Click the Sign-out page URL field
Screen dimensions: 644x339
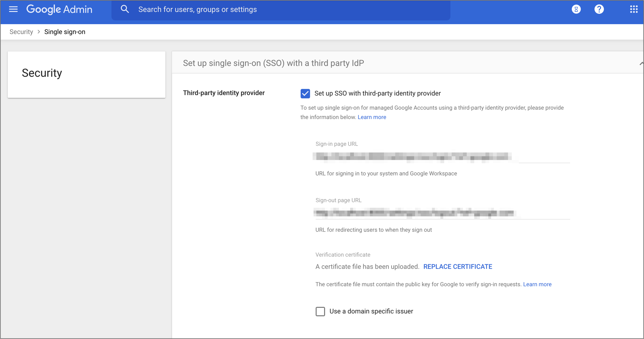click(x=442, y=213)
